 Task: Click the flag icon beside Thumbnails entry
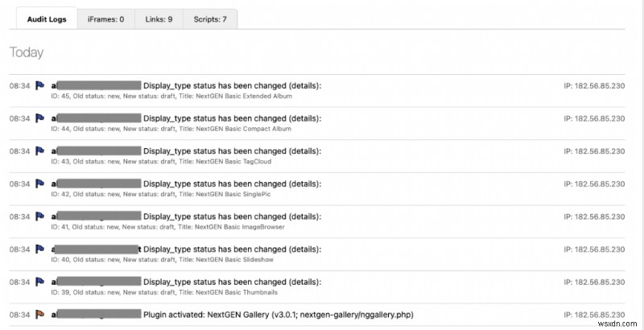39,283
